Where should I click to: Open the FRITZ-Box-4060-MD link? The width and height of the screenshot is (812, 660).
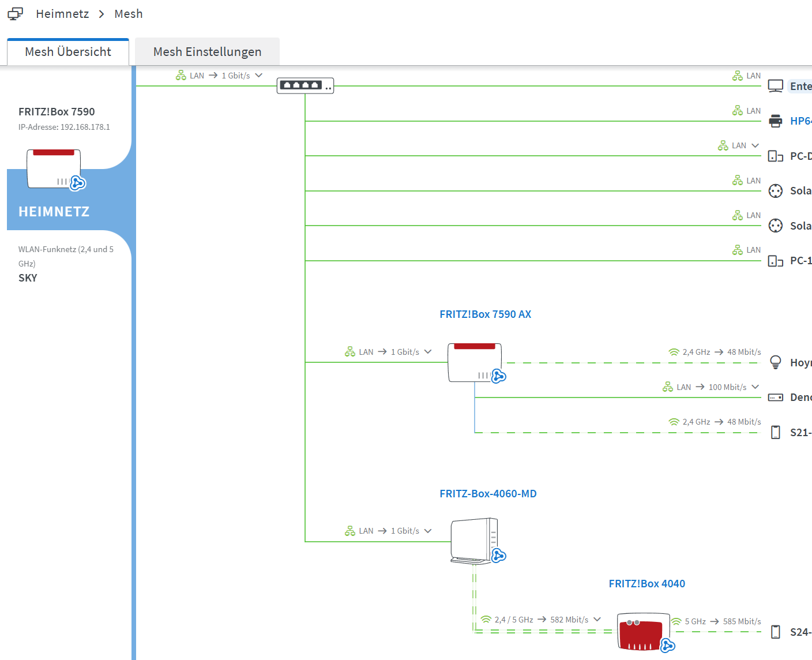point(488,494)
